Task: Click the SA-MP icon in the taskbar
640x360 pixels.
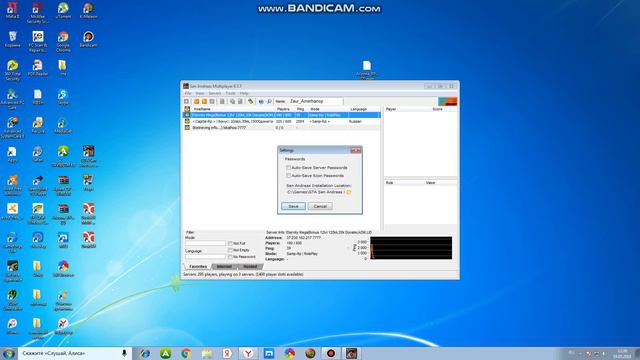Action: pos(351,353)
